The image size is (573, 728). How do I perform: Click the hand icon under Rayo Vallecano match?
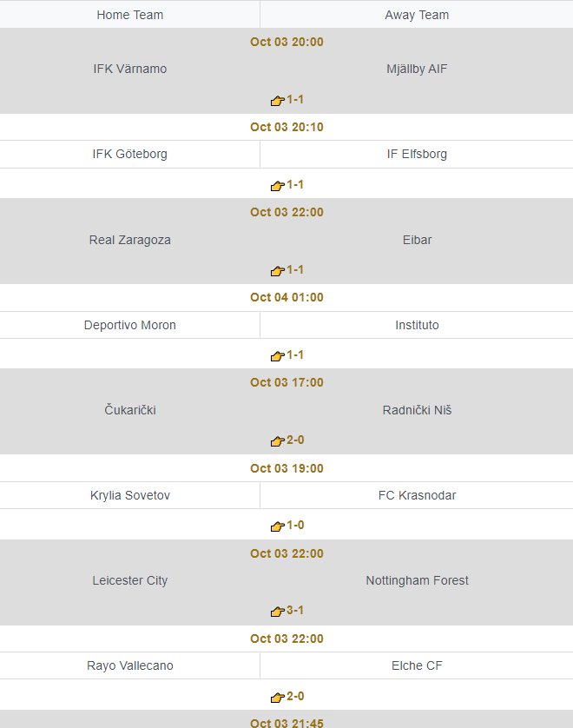(x=278, y=697)
